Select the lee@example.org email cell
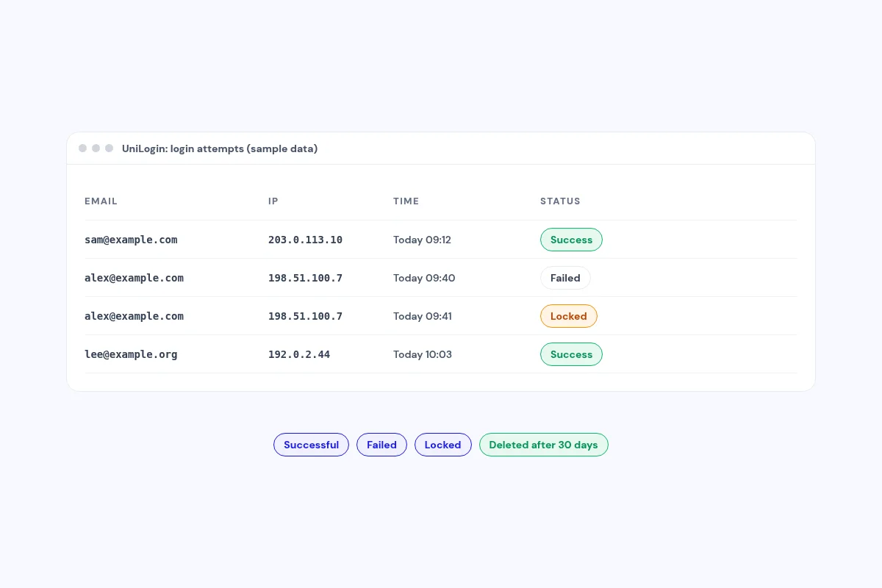882x588 pixels. (x=131, y=354)
